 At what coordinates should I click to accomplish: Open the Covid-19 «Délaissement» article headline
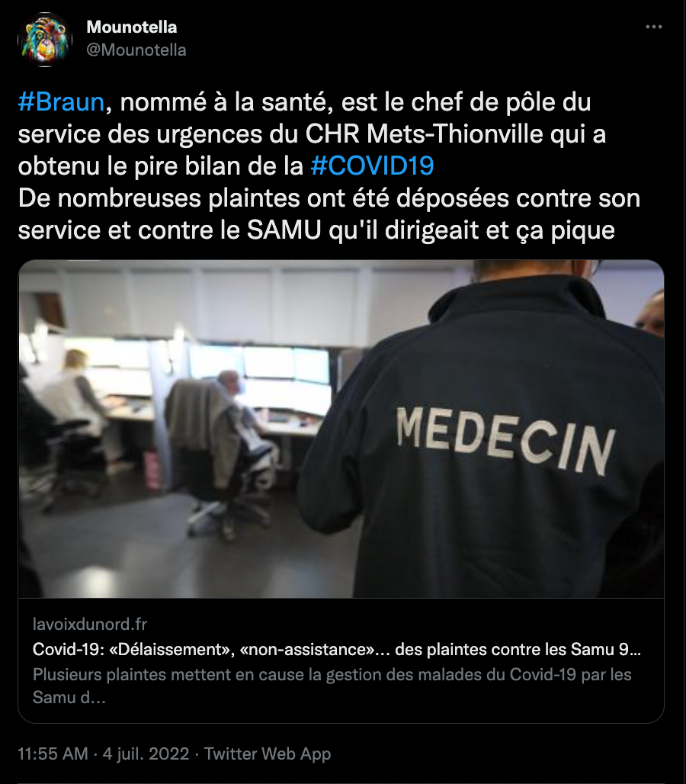pyautogui.click(x=337, y=649)
